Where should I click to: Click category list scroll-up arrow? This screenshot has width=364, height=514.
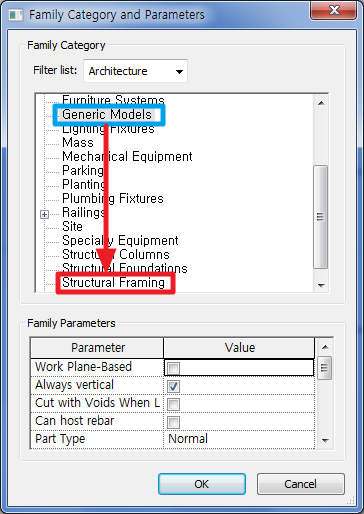tap(321, 103)
